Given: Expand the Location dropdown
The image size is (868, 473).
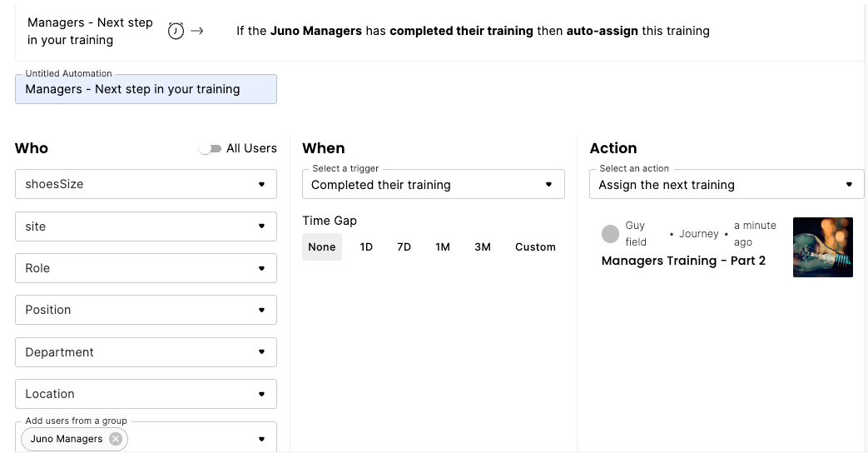Looking at the screenshot, I should (x=146, y=394).
